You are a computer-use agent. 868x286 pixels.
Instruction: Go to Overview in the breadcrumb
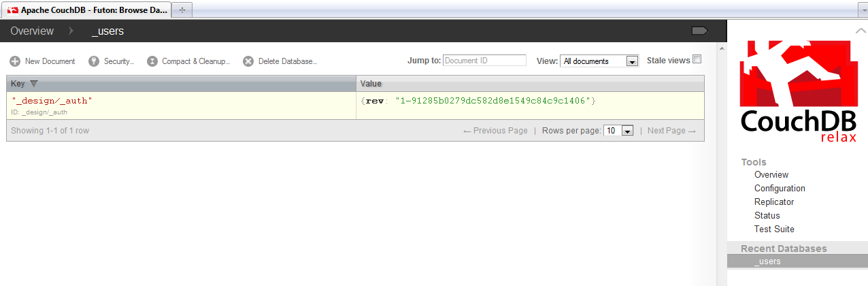coord(32,31)
